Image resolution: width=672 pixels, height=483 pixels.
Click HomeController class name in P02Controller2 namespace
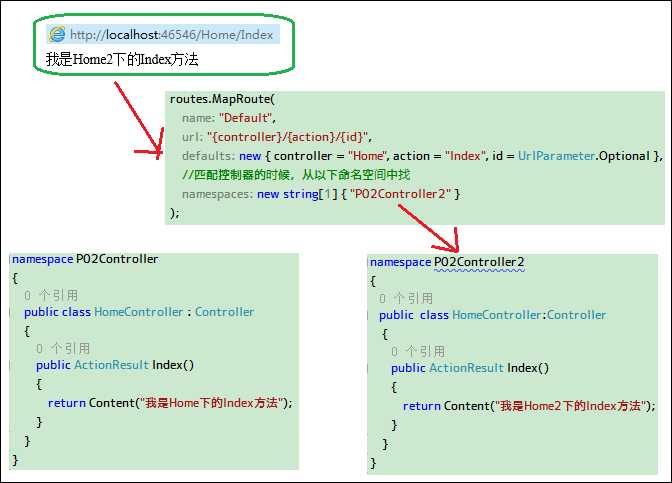click(497, 315)
